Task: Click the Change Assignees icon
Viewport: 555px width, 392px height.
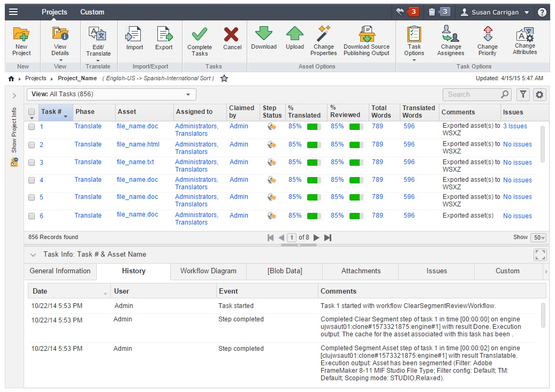Action: tap(451, 34)
